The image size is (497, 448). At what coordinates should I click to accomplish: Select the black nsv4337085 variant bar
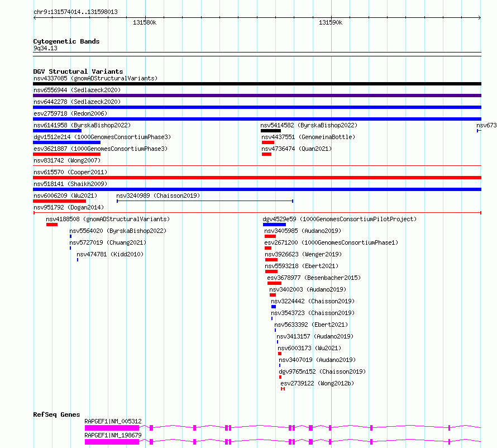click(257, 84)
